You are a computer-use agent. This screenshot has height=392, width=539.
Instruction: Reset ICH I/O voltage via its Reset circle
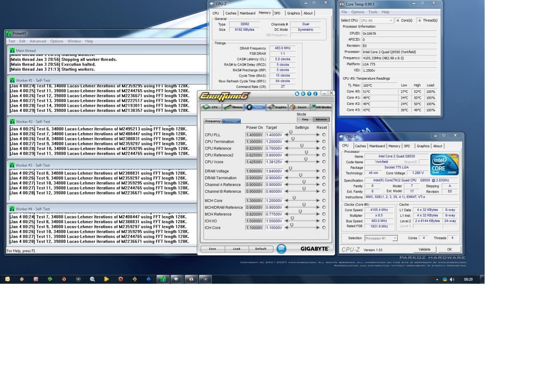(x=324, y=221)
